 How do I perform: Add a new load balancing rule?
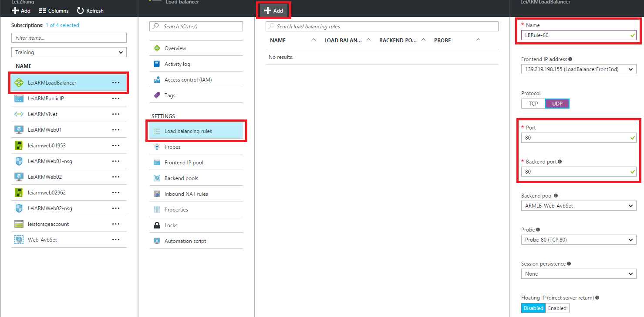pos(273,11)
